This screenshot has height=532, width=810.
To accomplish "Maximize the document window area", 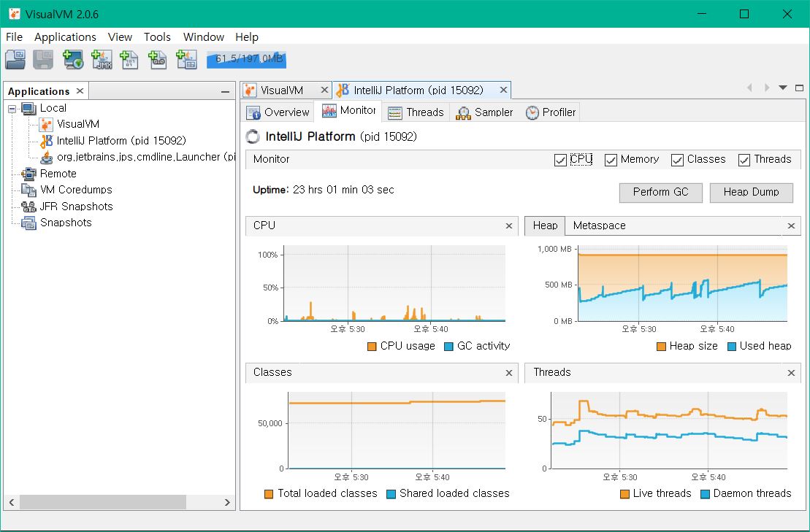I will click(x=799, y=88).
